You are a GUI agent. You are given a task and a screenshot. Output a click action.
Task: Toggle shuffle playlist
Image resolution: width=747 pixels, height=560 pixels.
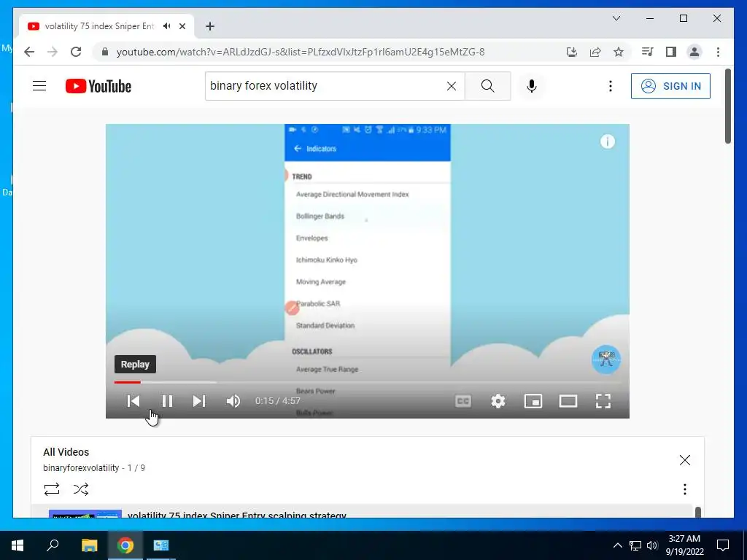(81, 489)
